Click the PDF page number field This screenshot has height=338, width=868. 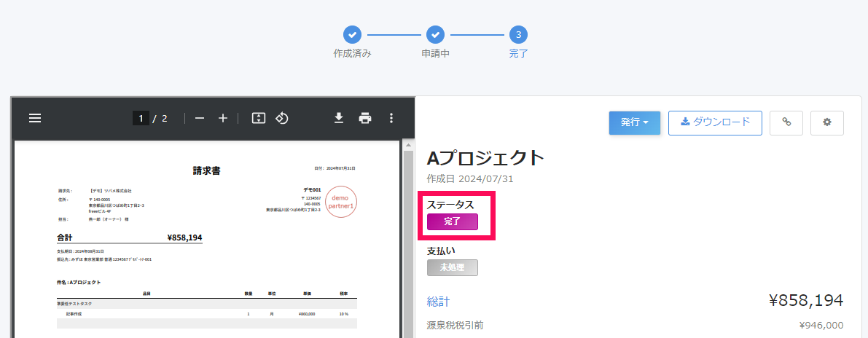[141, 118]
